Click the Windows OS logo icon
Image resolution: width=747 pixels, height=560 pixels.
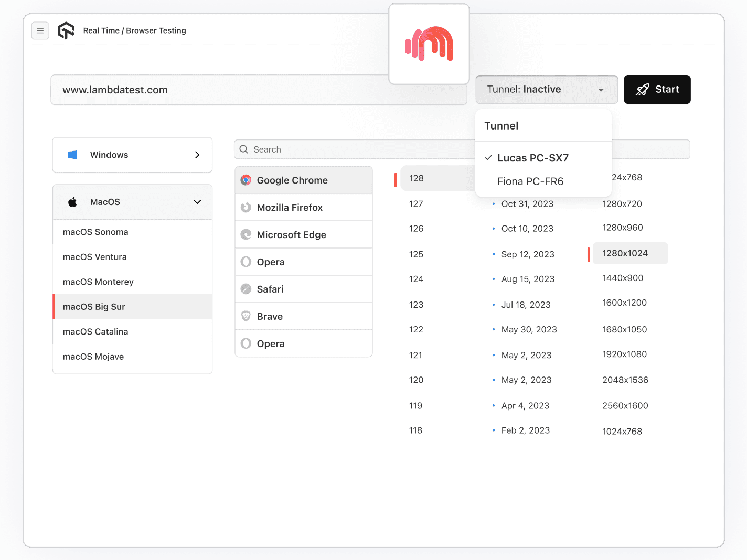point(72,154)
